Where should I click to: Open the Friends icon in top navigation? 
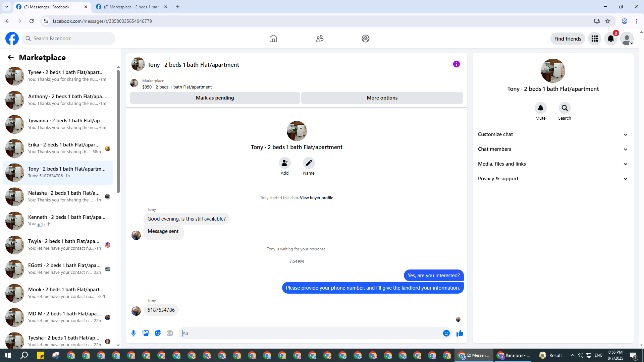pos(320,39)
